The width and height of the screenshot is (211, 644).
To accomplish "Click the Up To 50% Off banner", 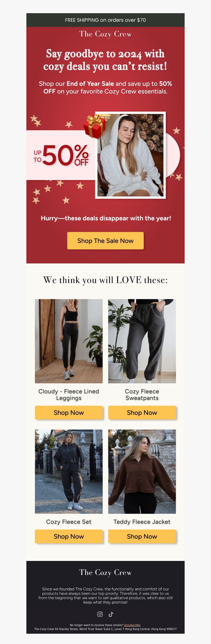I will click(61, 155).
